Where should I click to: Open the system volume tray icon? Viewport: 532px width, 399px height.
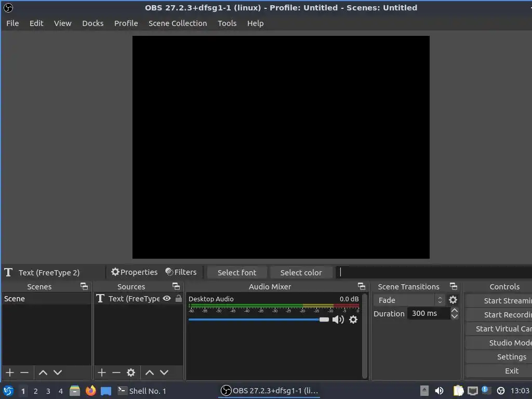439,391
